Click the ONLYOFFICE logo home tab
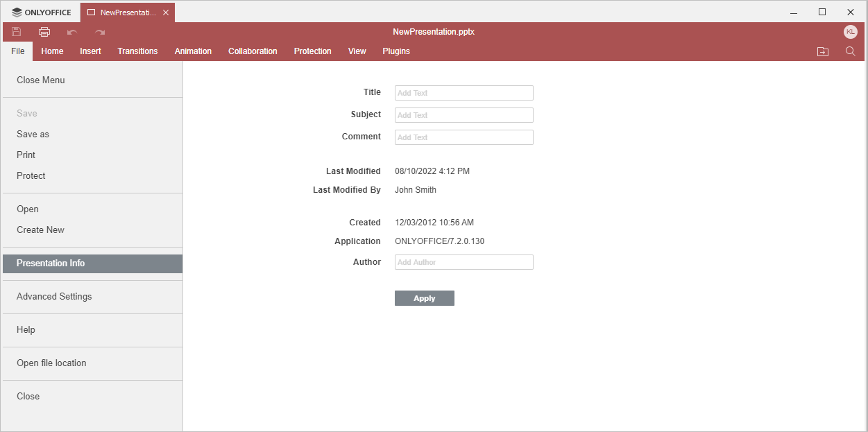868x432 pixels. 42,12
